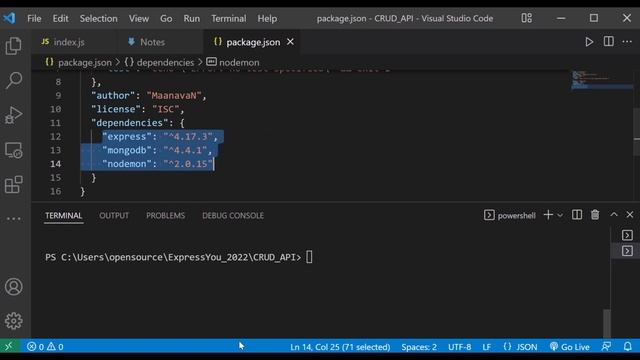The image size is (640, 360).
Task: Change file encoding UTF-8
Action: pyautogui.click(x=460, y=347)
